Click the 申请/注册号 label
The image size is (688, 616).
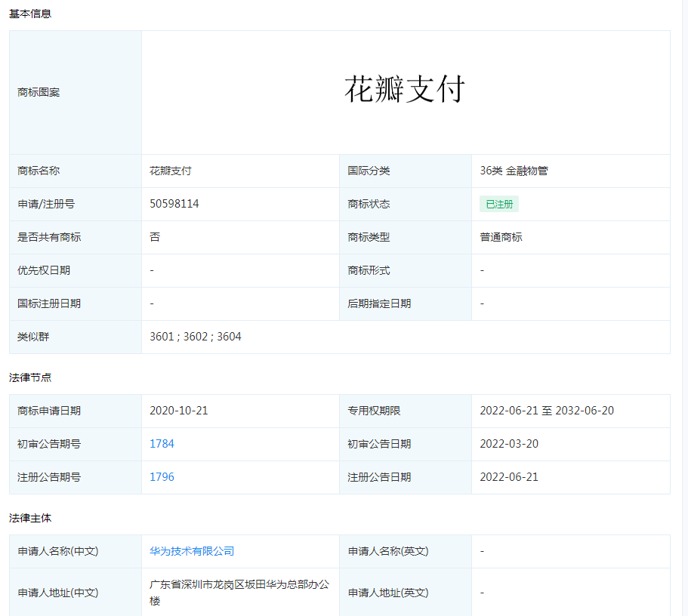tap(46, 204)
